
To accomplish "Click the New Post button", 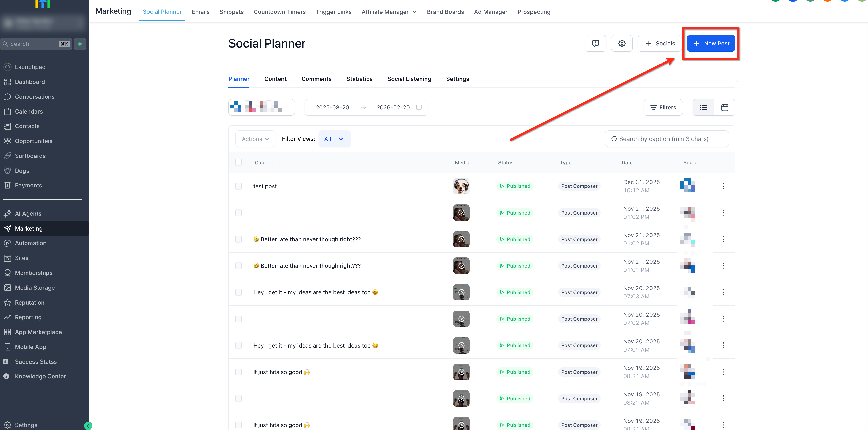I will click(711, 43).
